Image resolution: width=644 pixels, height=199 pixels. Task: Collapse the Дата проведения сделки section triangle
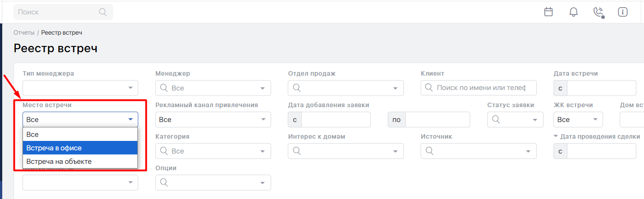tap(556, 136)
